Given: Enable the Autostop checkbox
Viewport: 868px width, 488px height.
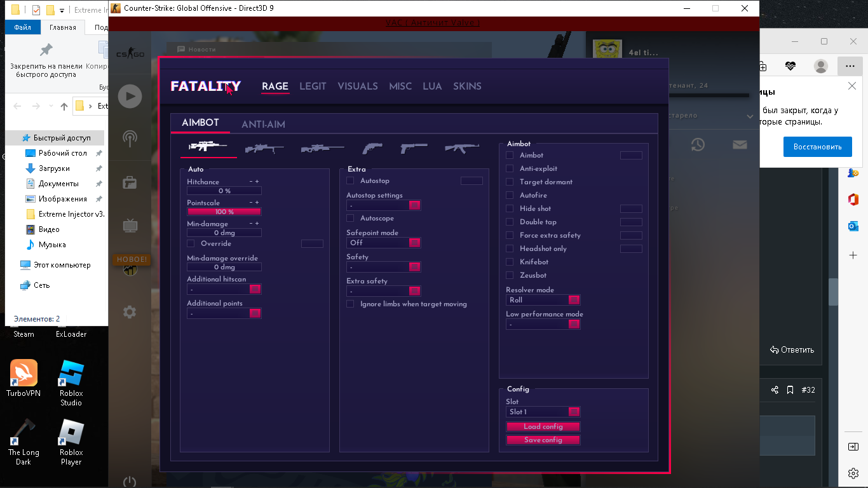Looking at the screenshot, I should (x=350, y=181).
